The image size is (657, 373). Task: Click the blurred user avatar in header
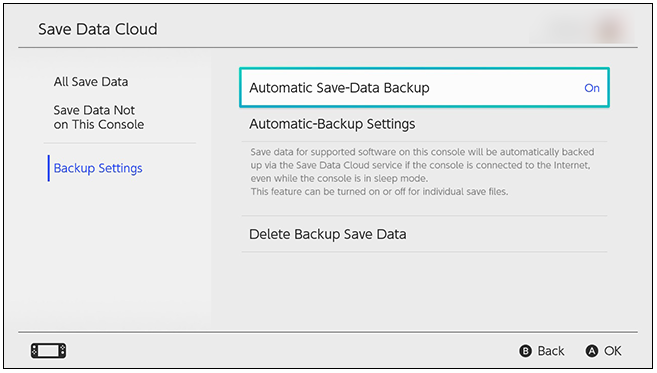click(x=610, y=27)
